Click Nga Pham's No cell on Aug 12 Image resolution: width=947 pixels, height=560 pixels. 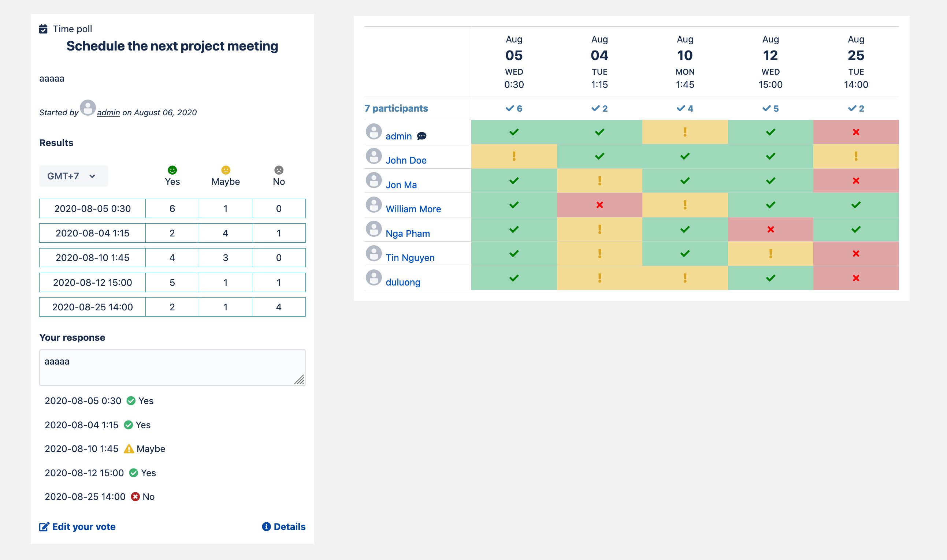(770, 229)
